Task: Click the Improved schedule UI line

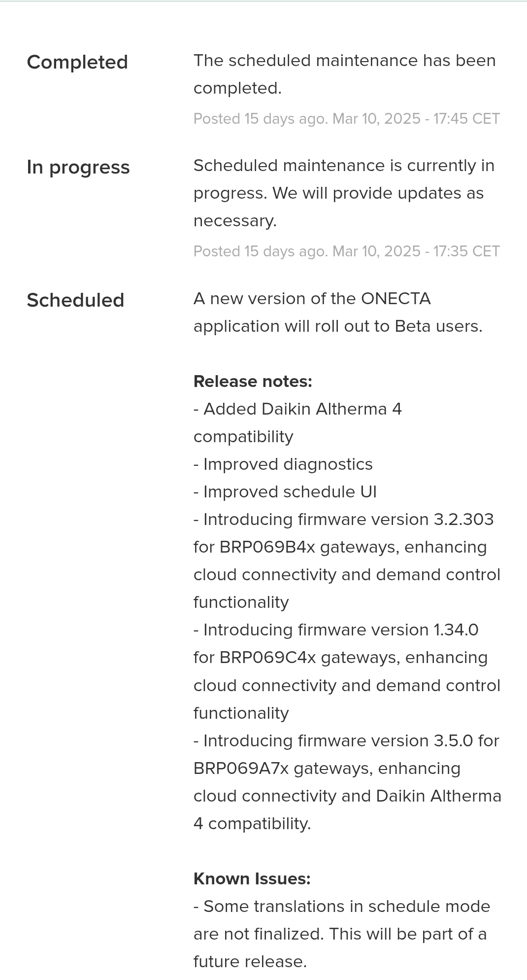Action: tap(285, 492)
